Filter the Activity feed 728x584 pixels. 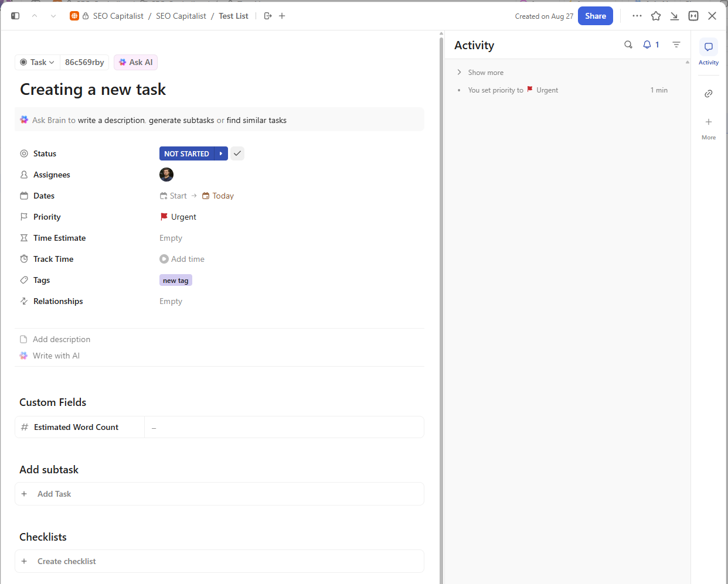pyautogui.click(x=676, y=45)
